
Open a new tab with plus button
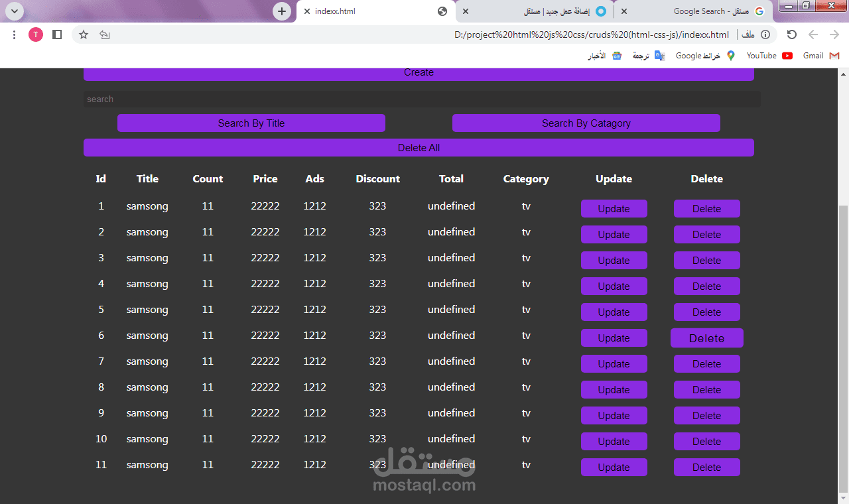282,11
